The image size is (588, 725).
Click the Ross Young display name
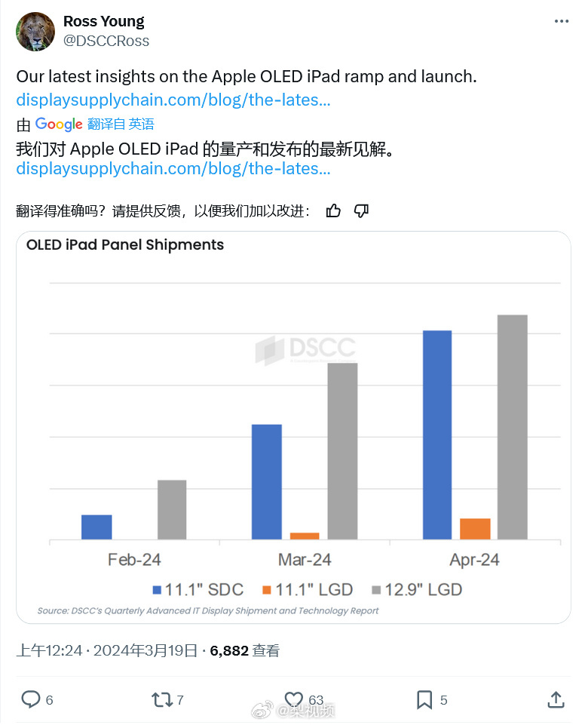(x=104, y=21)
